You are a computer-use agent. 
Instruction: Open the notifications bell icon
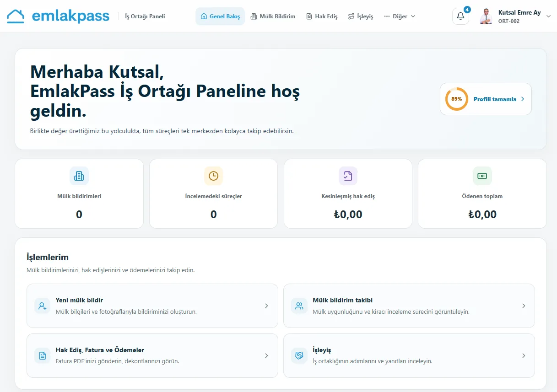(460, 16)
